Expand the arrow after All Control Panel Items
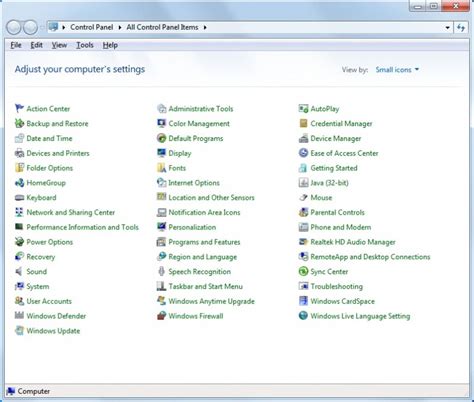474x402 pixels. coord(205,27)
